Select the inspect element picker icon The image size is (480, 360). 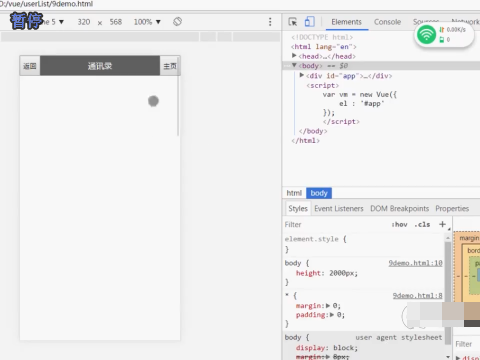(293, 22)
